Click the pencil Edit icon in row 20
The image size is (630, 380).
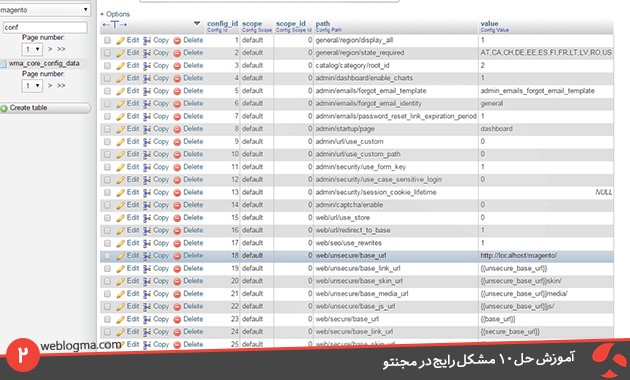coord(121,282)
